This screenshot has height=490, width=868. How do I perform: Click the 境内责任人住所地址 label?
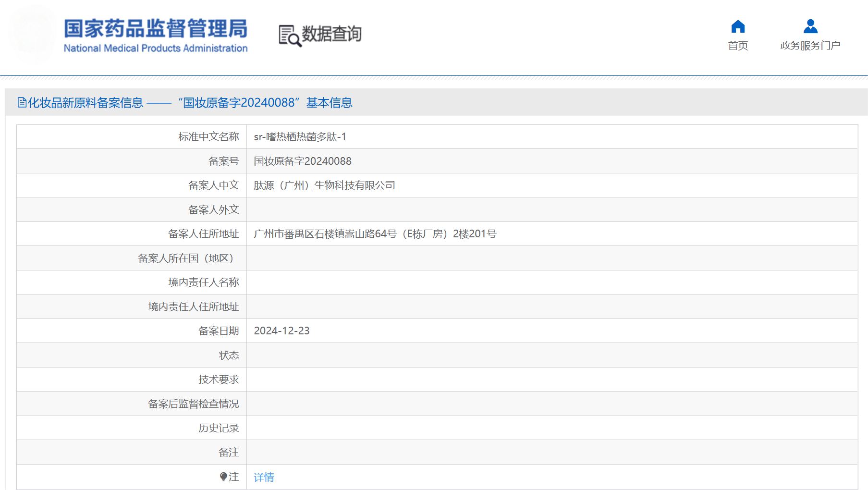193,307
